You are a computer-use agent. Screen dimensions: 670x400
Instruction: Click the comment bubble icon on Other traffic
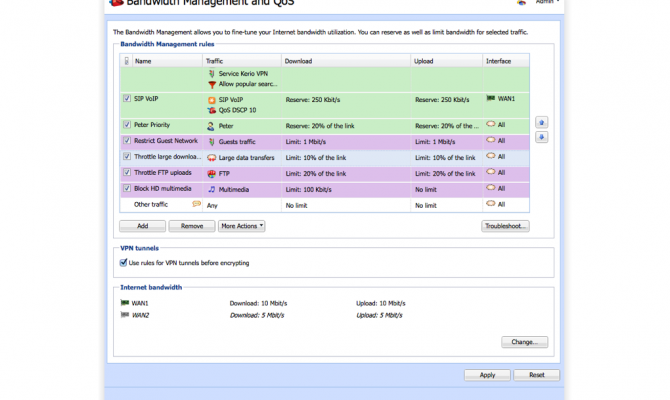(197, 204)
